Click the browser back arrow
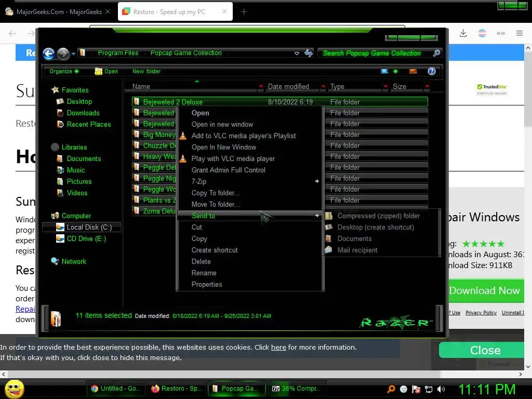This screenshot has width=532, height=399. (12, 33)
